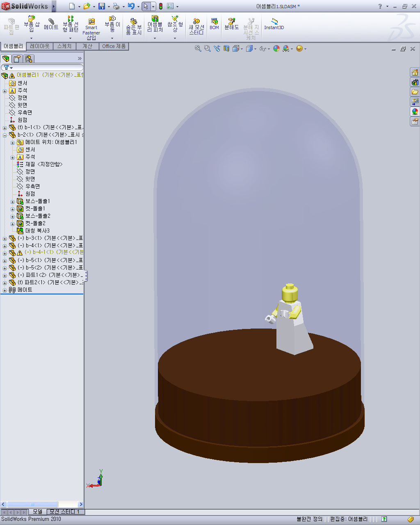Open the Options checklist icon
420x525 pixels.
coord(171,6)
